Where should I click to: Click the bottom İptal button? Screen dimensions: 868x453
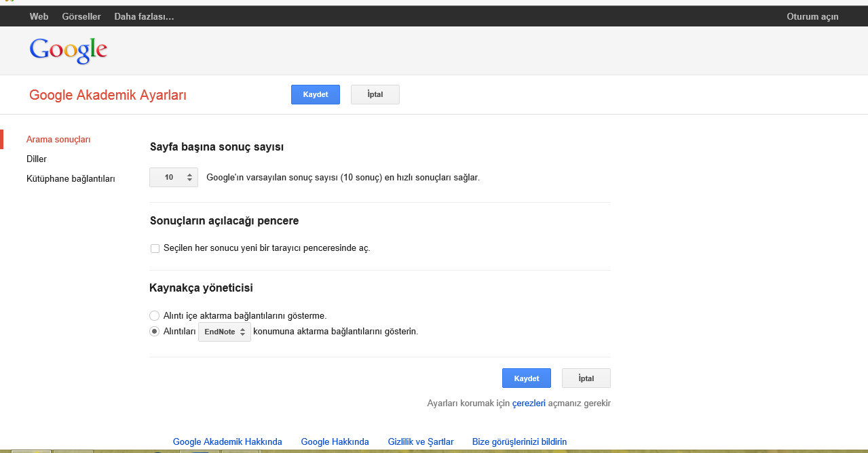point(586,378)
